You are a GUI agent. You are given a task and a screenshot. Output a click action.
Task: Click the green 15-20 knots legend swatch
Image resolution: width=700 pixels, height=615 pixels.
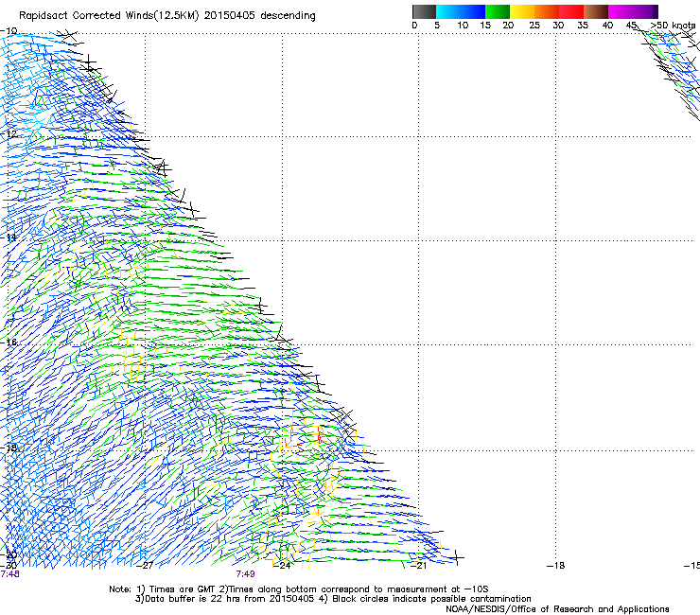coord(498,11)
